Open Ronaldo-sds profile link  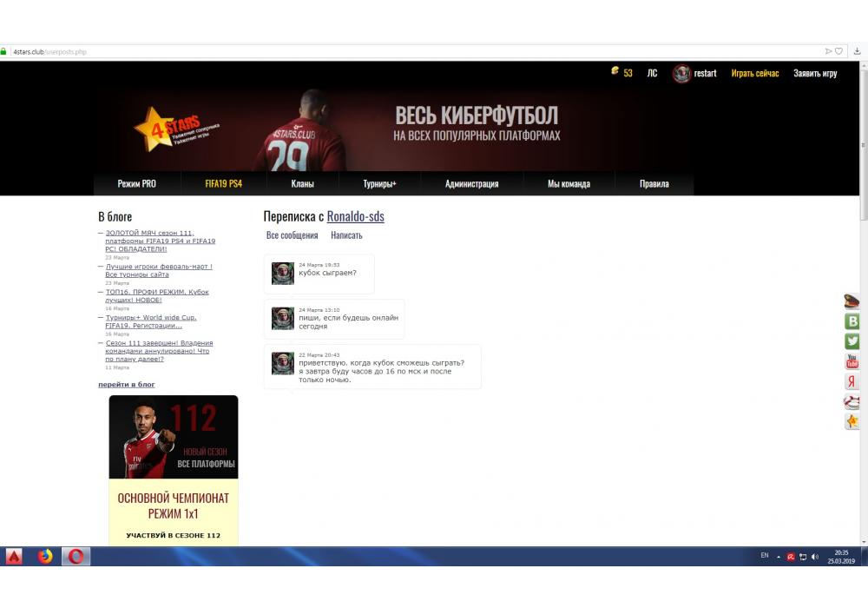point(355,216)
